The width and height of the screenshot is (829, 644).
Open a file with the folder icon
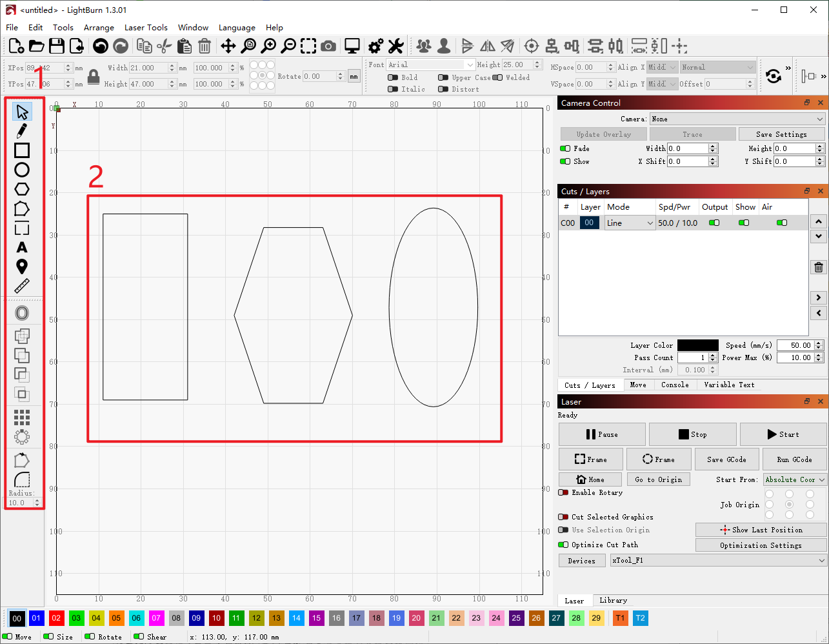pos(37,46)
